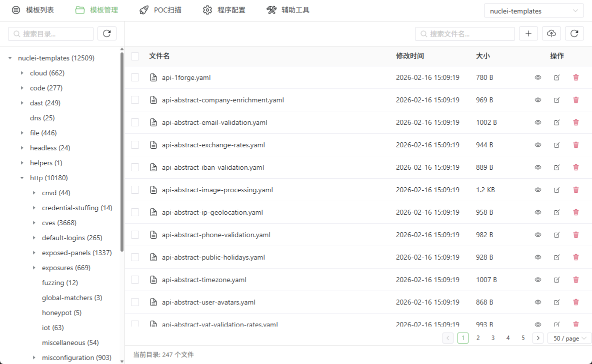Screen dimensions: 592x364
Task: Delete api-abstract-timezone.yaml file
Action: [x=575, y=280]
